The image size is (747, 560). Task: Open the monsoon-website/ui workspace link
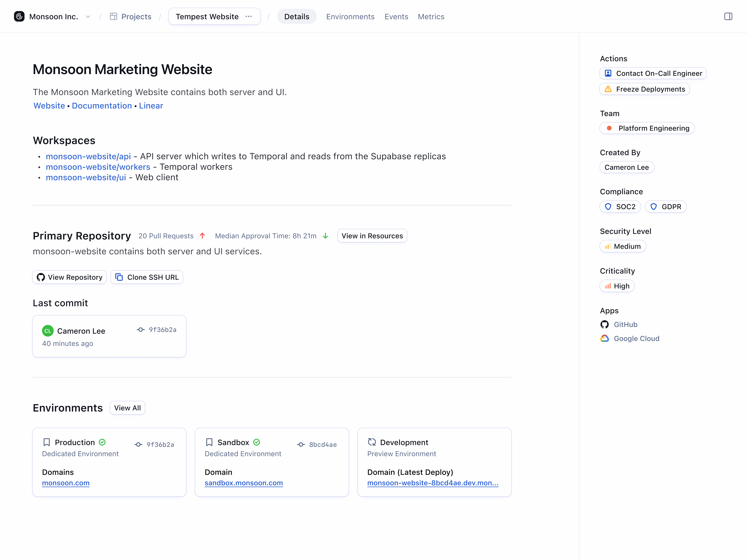pos(86,177)
